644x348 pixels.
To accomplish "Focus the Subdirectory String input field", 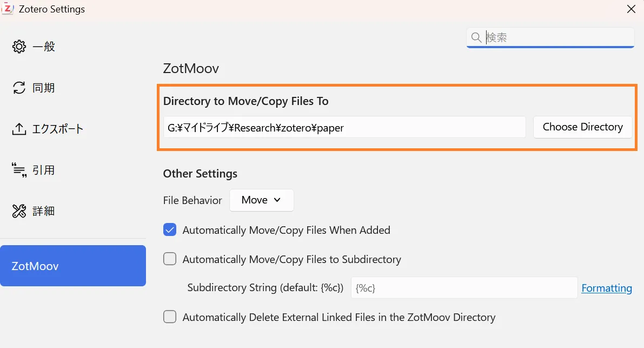I will point(464,288).
